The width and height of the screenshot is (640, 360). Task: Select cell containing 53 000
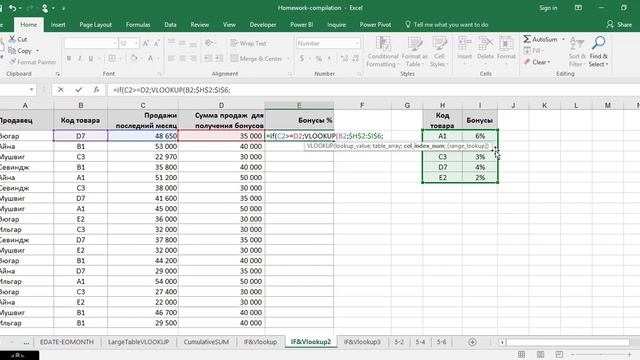tap(143, 146)
